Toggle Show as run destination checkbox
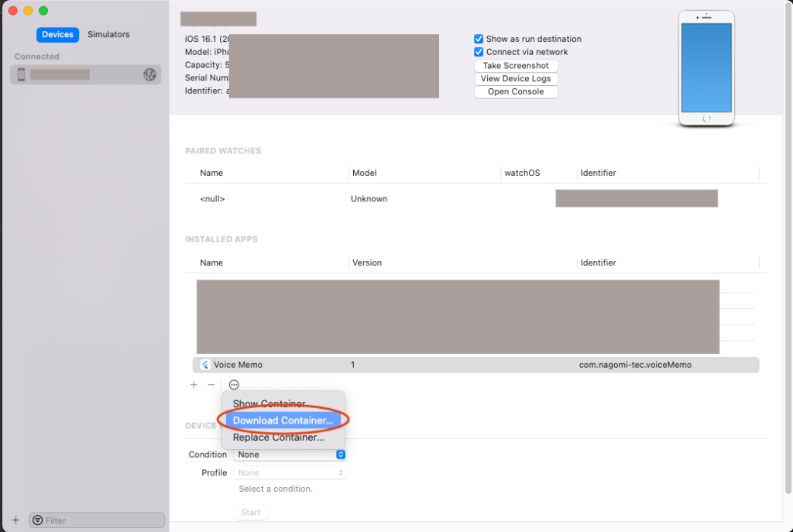 coord(479,39)
